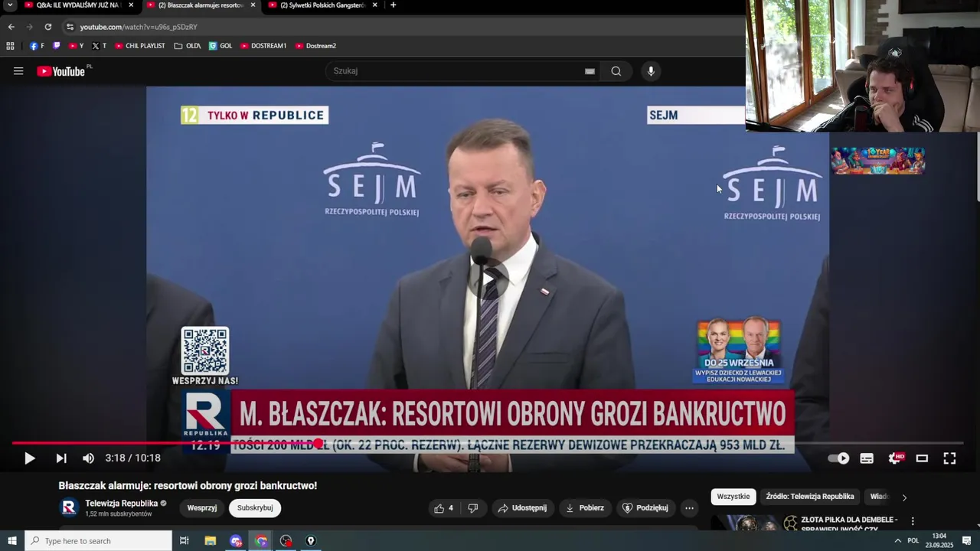Click the red progress bar scrubber handle
The height and width of the screenshot is (551, 980).
(318, 443)
